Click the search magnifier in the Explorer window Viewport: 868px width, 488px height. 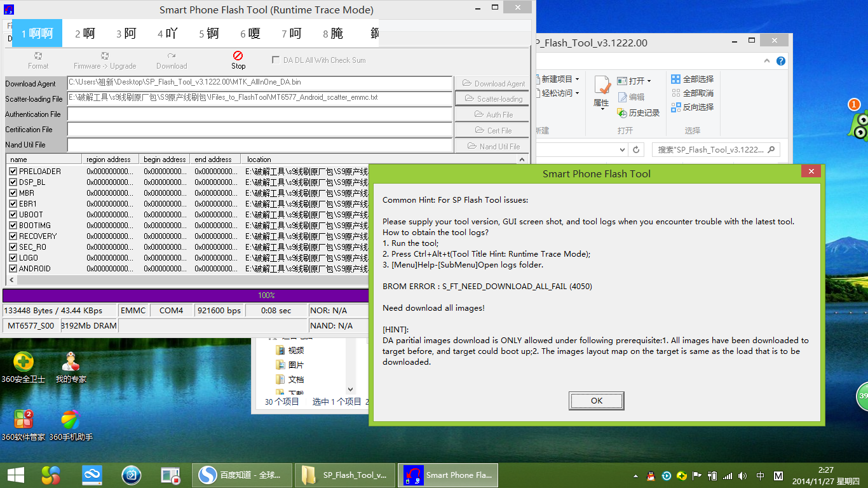[x=771, y=150]
